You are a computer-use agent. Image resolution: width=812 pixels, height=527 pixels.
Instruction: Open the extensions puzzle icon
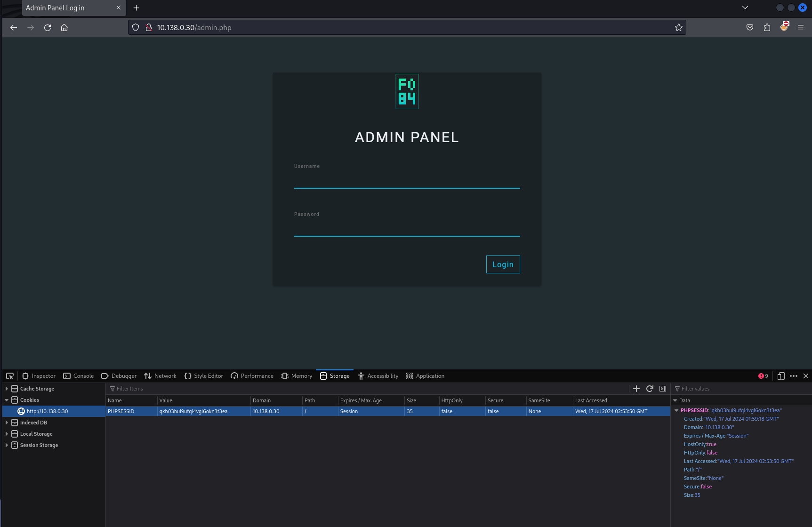[767, 28]
